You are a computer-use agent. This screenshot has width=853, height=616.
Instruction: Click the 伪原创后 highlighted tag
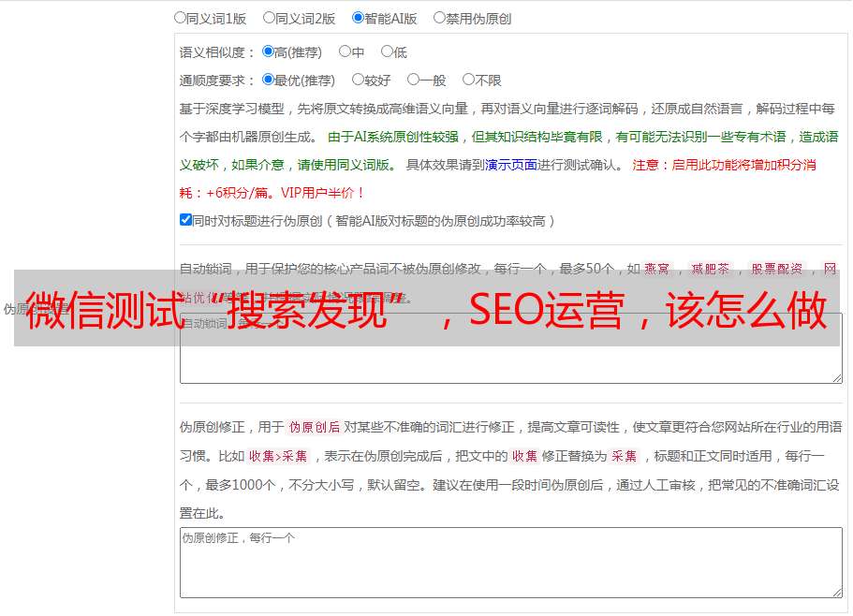point(315,427)
